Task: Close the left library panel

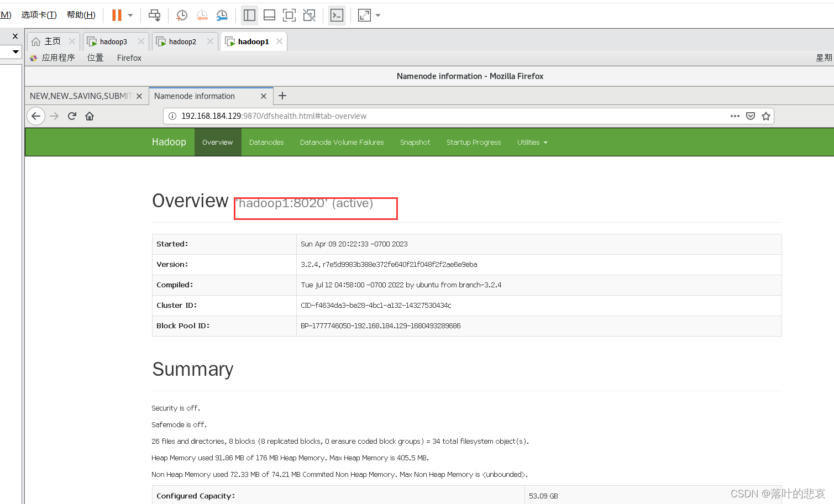Action: tap(15, 36)
